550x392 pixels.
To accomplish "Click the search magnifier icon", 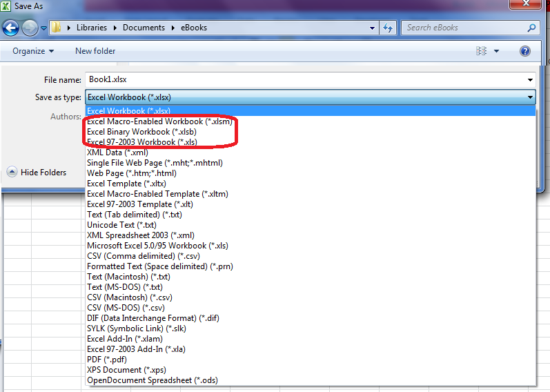I will [x=531, y=28].
